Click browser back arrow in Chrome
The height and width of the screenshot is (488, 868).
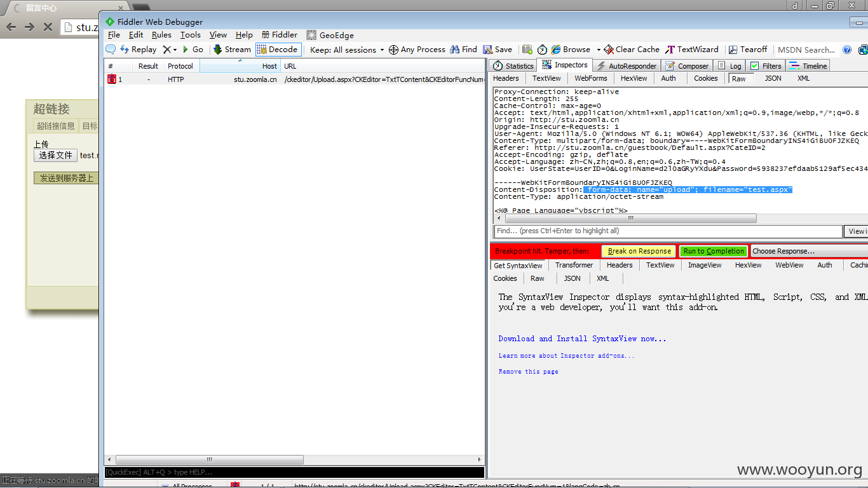pyautogui.click(x=11, y=27)
